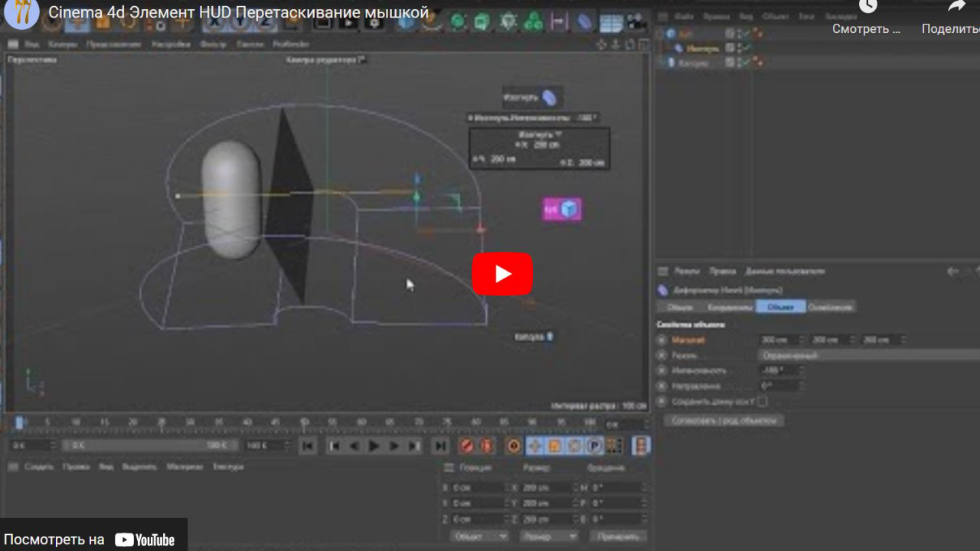980x551 pixels.
Task: Play the YouTube video
Action: 502,273
